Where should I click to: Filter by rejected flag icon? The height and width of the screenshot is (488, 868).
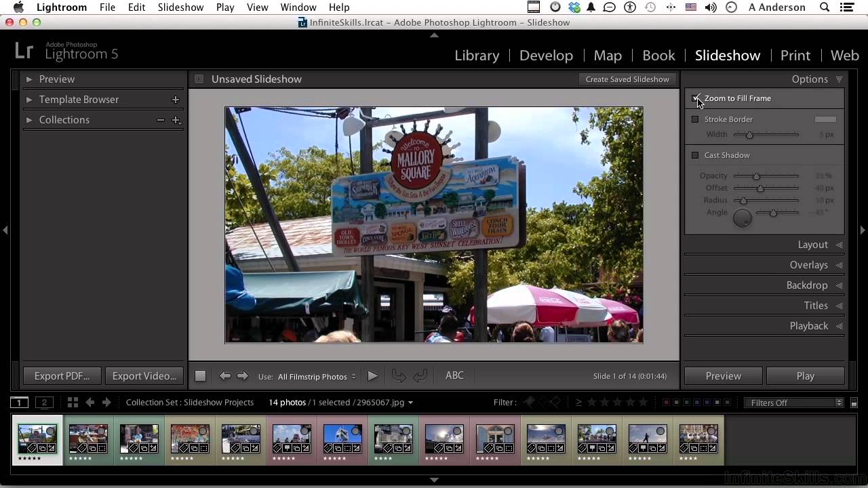pos(555,403)
